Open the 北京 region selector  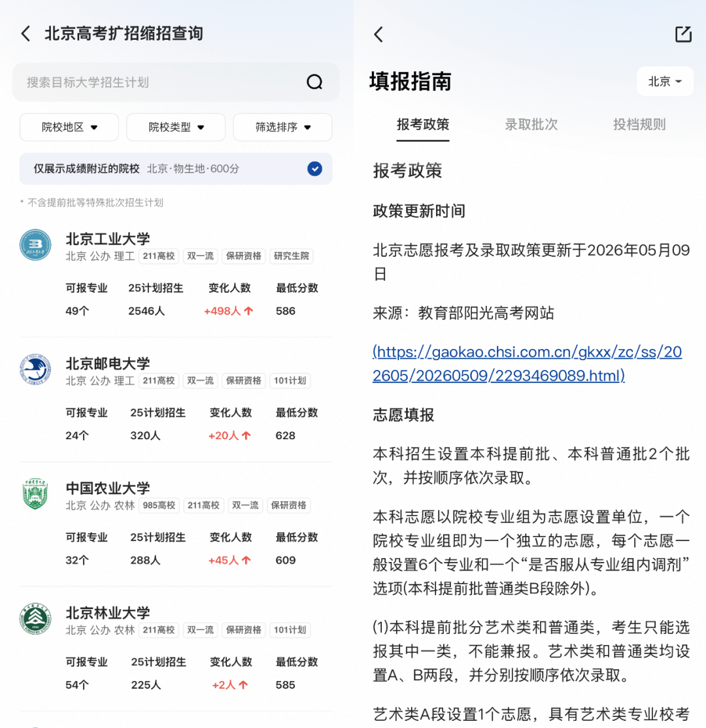pos(665,81)
